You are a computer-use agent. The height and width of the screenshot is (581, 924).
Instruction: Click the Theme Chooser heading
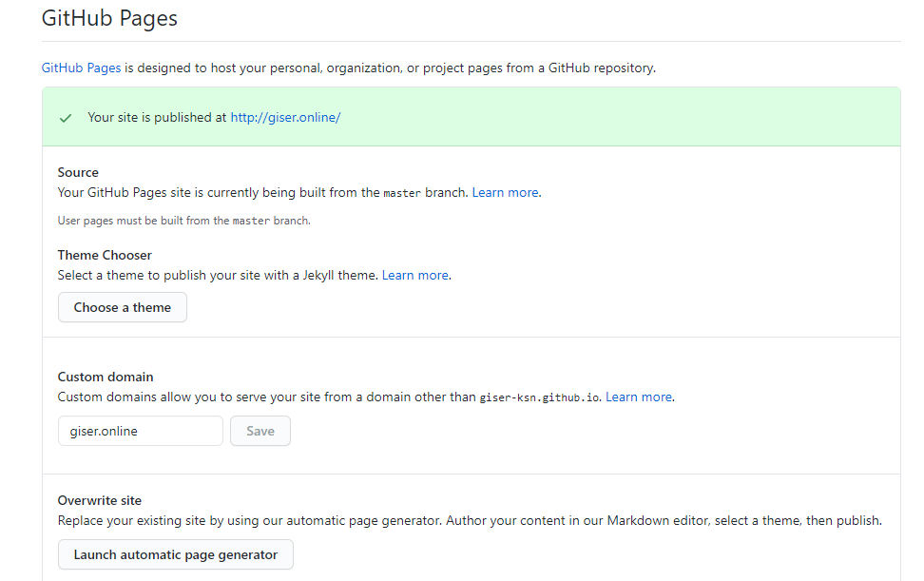pos(105,255)
